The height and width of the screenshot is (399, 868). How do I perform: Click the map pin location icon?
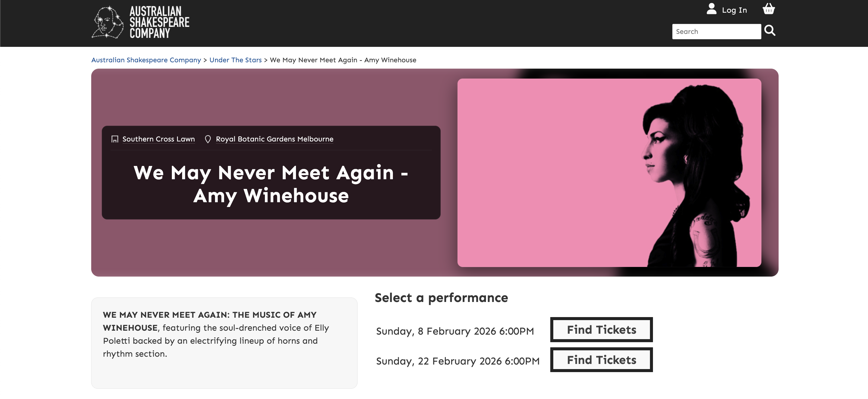(208, 139)
